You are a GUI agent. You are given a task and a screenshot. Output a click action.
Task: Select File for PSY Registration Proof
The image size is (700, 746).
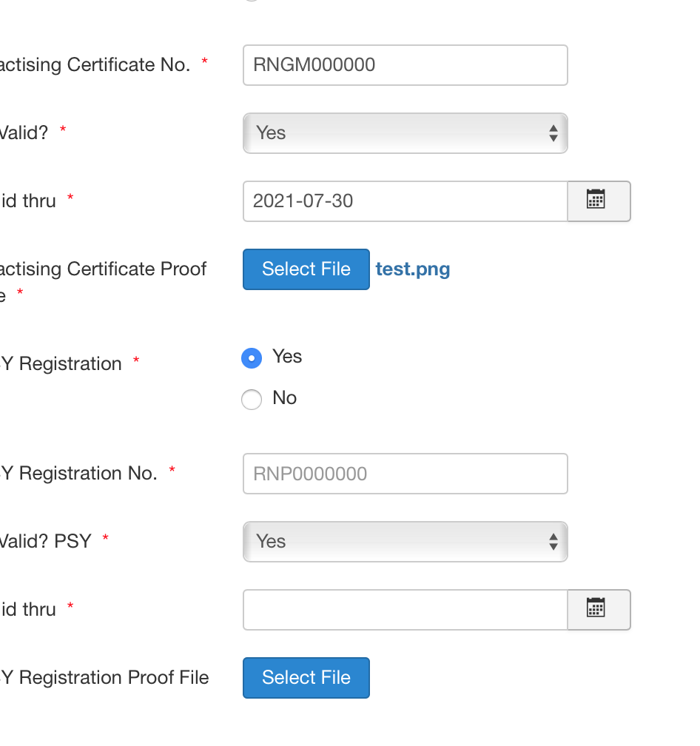306,678
